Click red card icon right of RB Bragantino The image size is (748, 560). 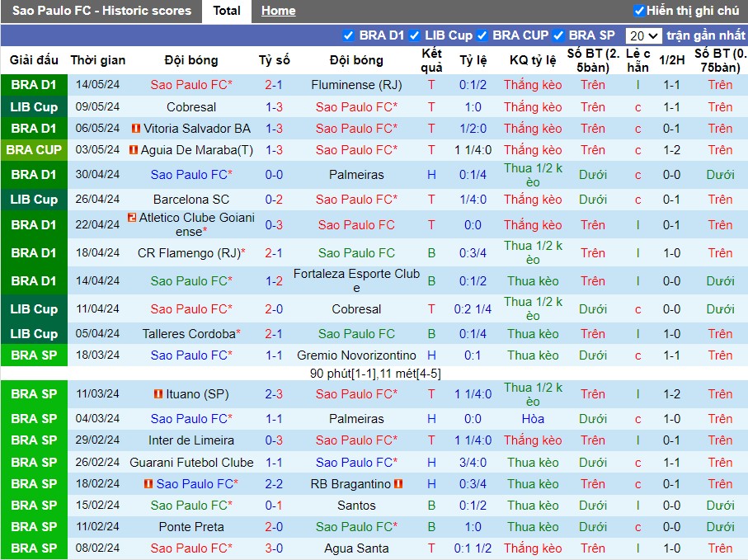point(398,483)
